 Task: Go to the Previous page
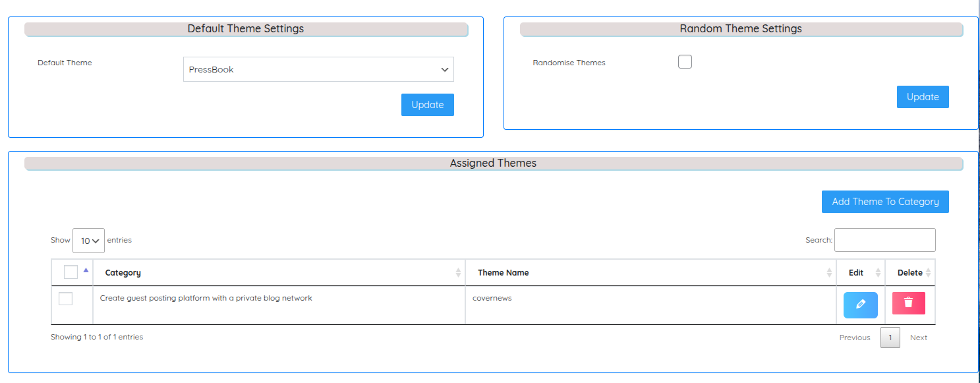click(x=854, y=338)
